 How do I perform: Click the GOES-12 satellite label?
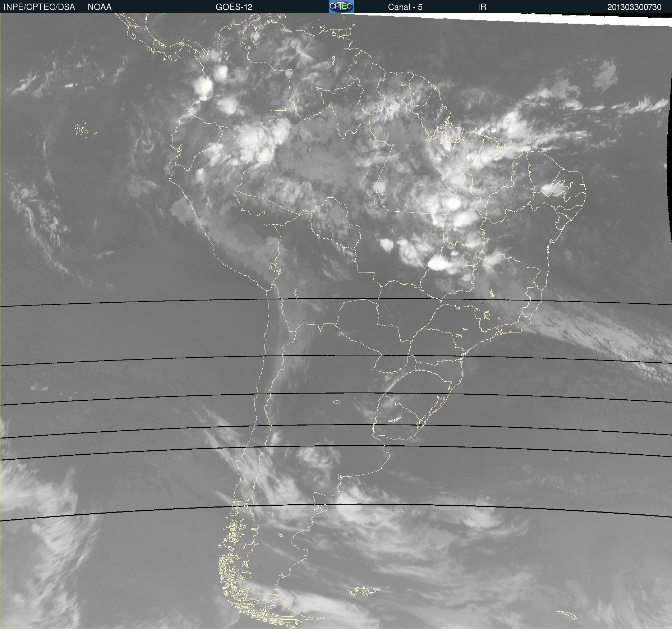234,7
